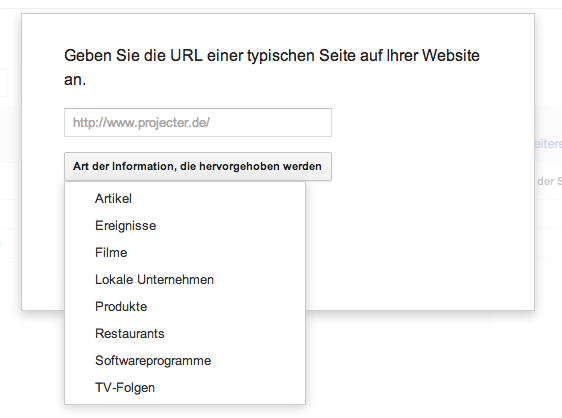The height and width of the screenshot is (418, 562).
Task: Collapse the "Art der Information" dropdown button
Action: click(198, 166)
